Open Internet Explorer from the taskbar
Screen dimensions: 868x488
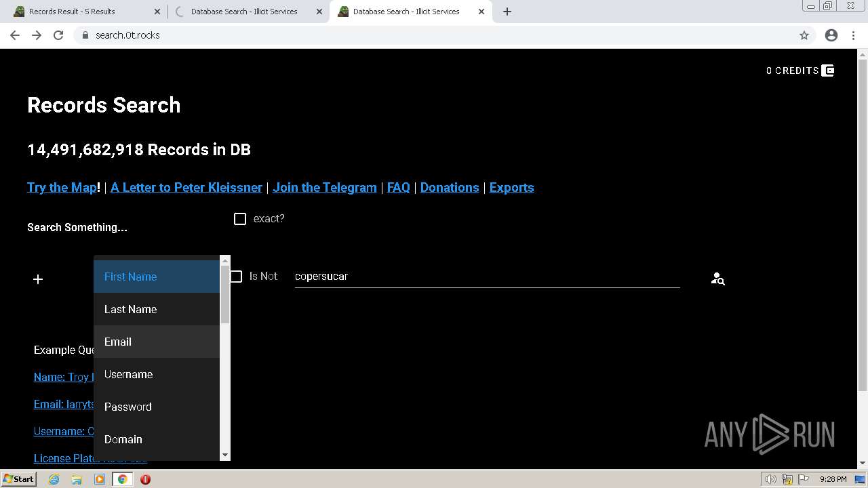54,479
